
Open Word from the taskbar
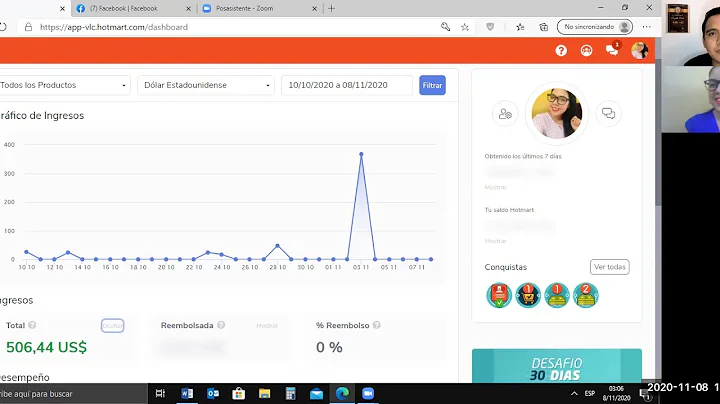pyautogui.click(x=187, y=393)
